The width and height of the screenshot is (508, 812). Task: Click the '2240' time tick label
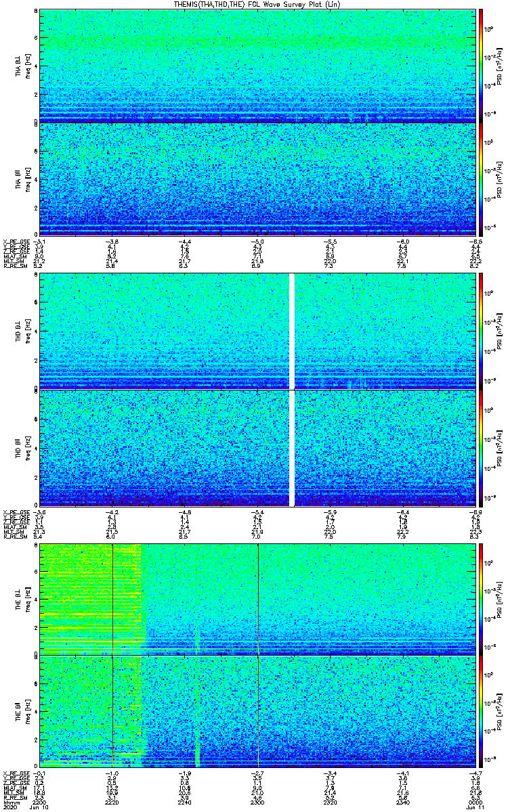click(x=184, y=803)
